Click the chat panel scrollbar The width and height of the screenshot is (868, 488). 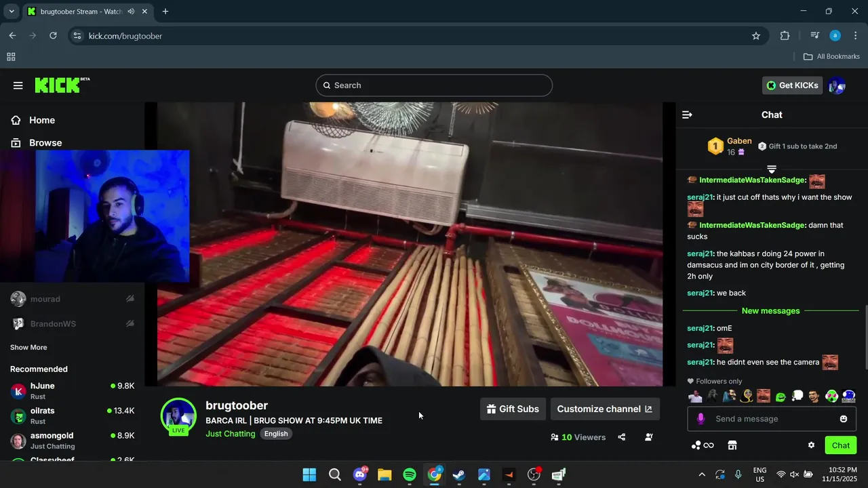click(x=865, y=337)
